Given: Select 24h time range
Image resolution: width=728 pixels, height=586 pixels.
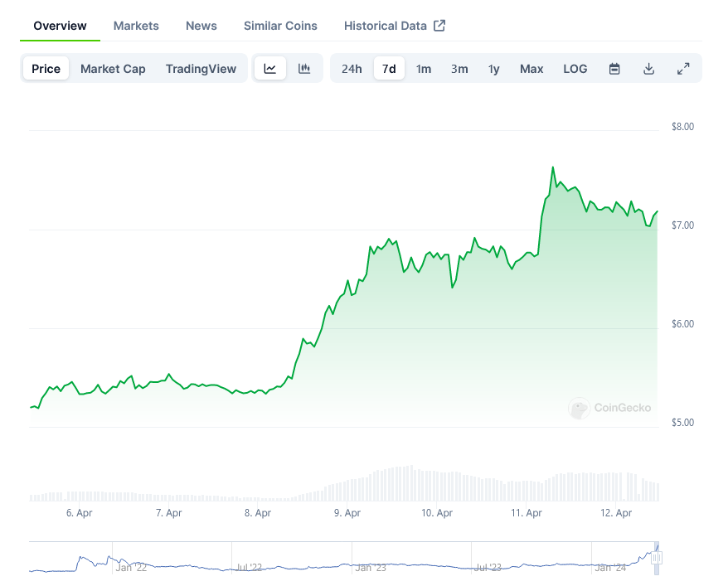Looking at the screenshot, I should pos(352,69).
